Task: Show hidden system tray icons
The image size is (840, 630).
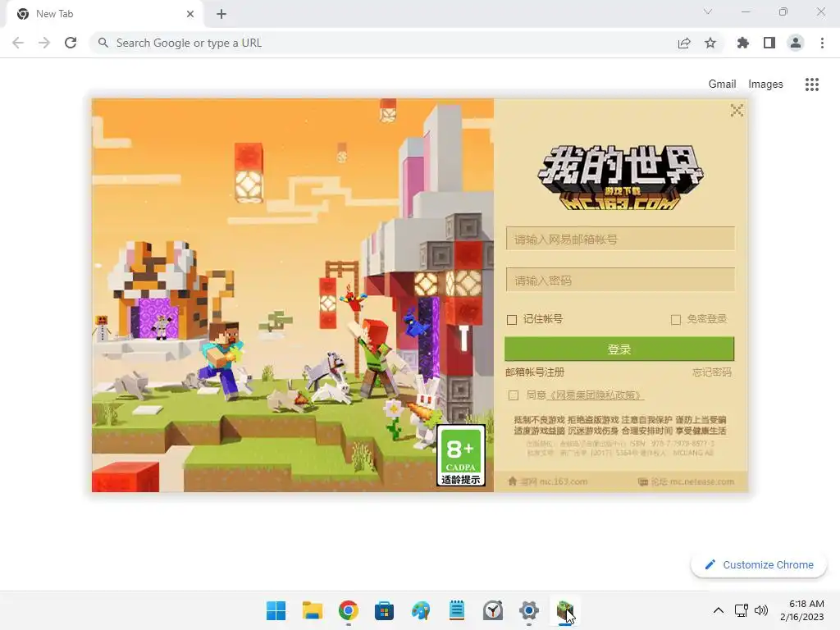Action: tap(719, 610)
